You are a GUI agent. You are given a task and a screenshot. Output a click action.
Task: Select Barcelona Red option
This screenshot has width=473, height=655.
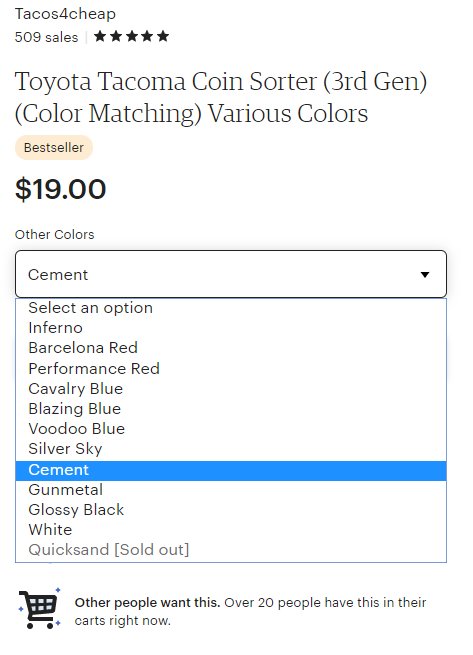tap(231, 348)
